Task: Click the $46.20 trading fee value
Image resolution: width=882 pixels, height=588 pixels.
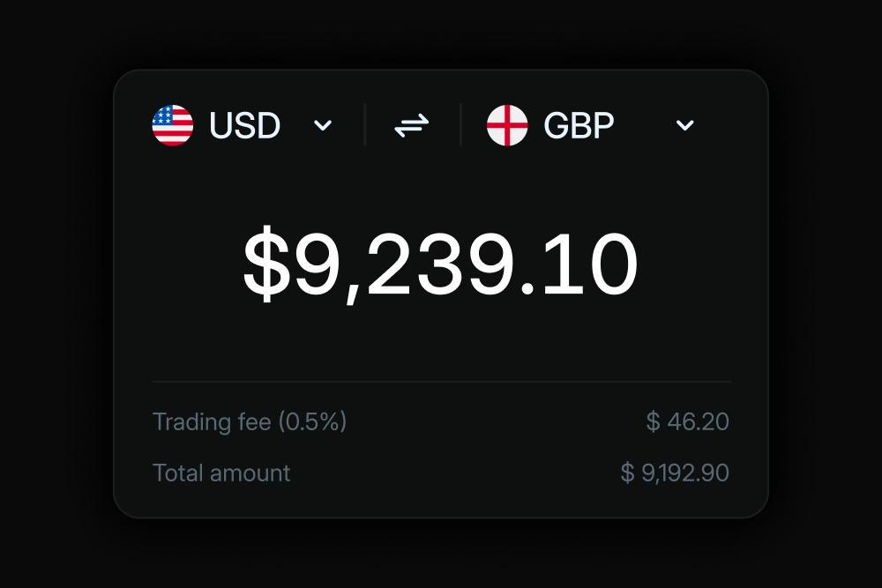Action: click(x=686, y=421)
